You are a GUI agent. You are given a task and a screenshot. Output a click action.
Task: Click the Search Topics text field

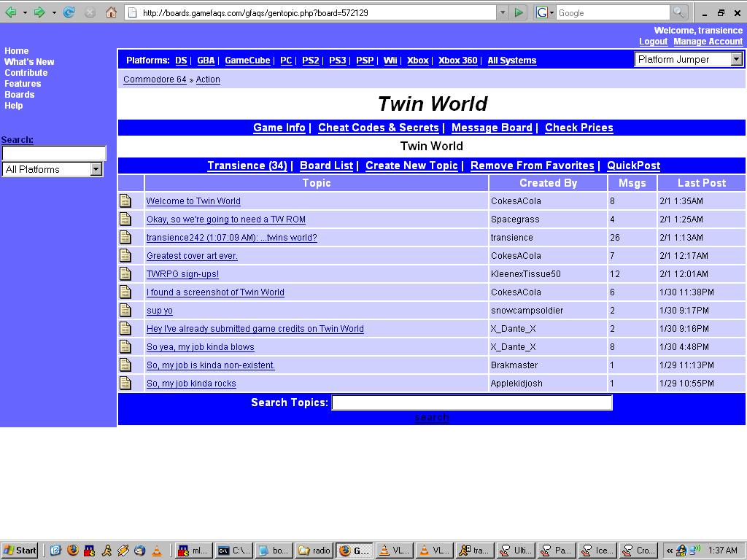click(x=471, y=402)
